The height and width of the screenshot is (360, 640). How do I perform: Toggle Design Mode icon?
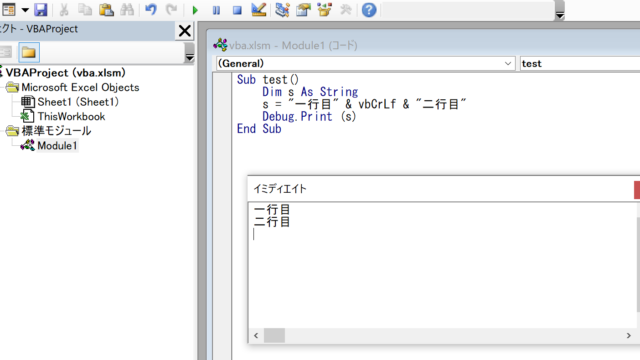click(x=259, y=10)
